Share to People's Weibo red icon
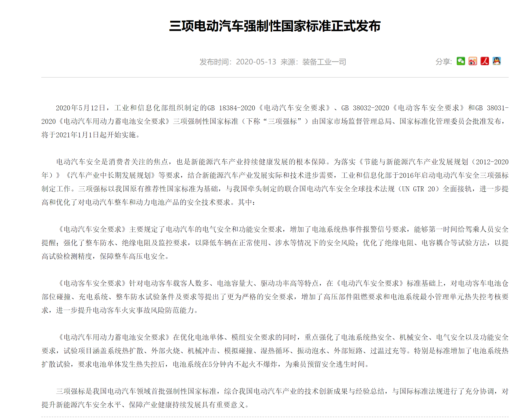 point(485,61)
